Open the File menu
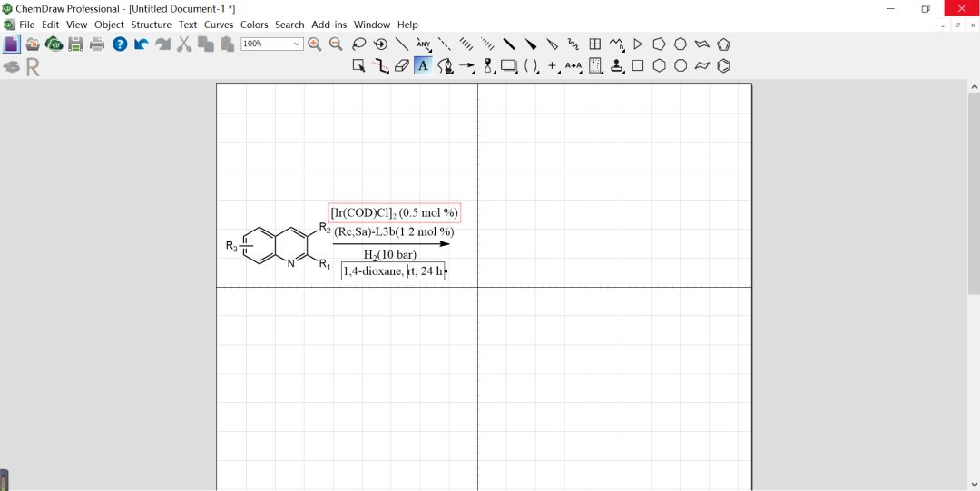Viewport: 980px width, 491px height. pyautogui.click(x=27, y=25)
